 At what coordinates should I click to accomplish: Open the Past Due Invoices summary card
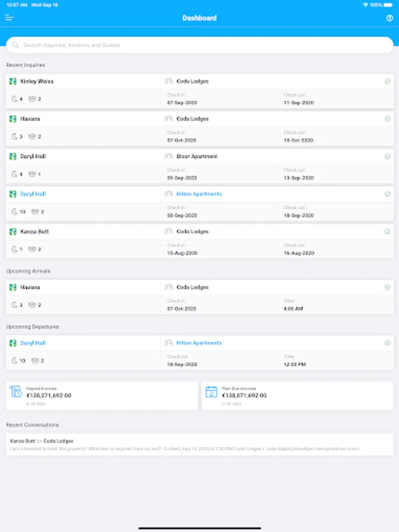pos(297,395)
